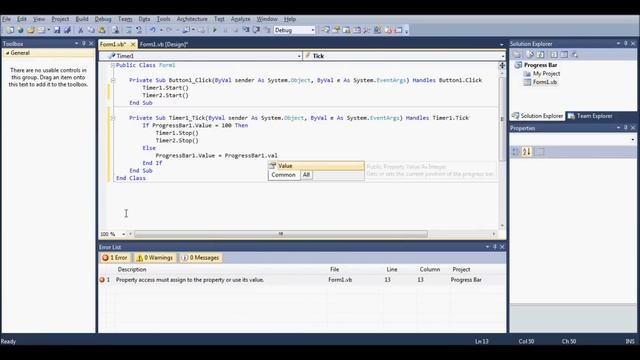Click View Class Diagram icon
The height and width of the screenshot is (360, 640).
click(x=575, y=54)
